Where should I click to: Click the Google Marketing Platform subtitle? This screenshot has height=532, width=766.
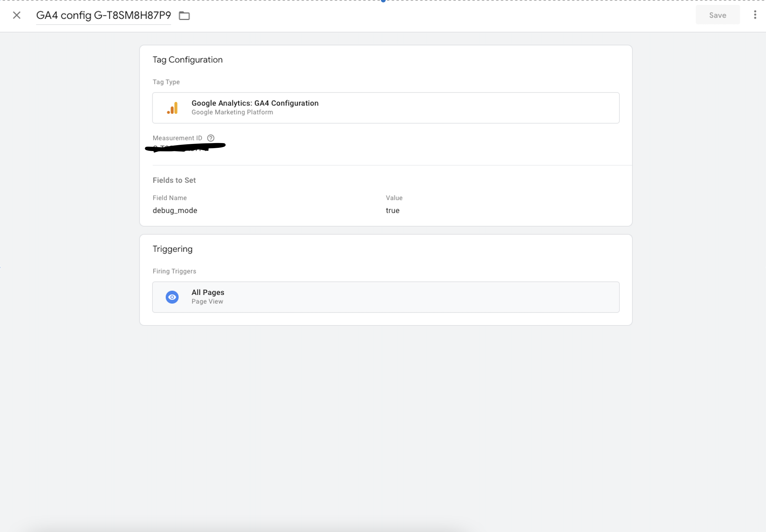(232, 112)
